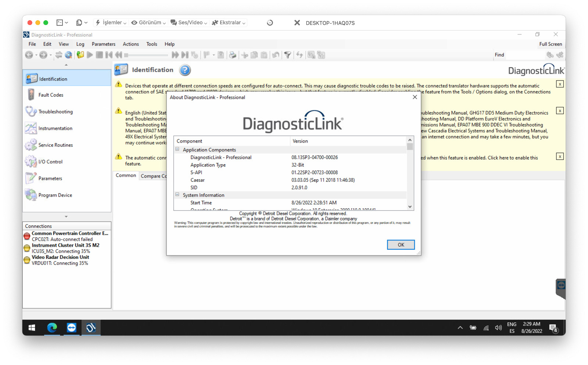Viewport: 588px width, 365px height.
Task: Click the copy toolbar icon
Action: pos(254,55)
